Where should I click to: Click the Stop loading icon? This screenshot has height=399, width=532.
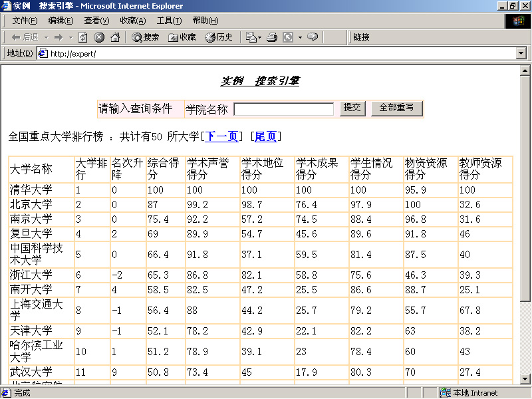coord(98,37)
